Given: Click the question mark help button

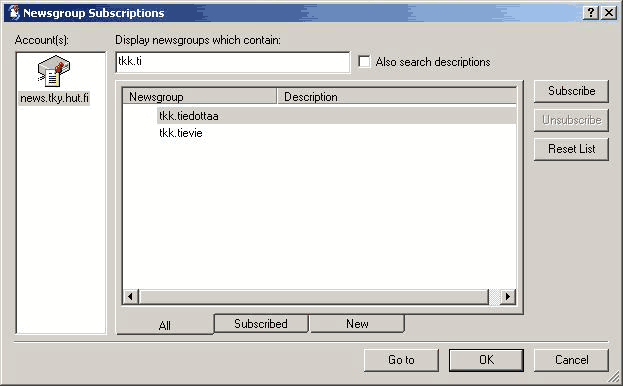Looking at the screenshot, I should coord(591,13).
